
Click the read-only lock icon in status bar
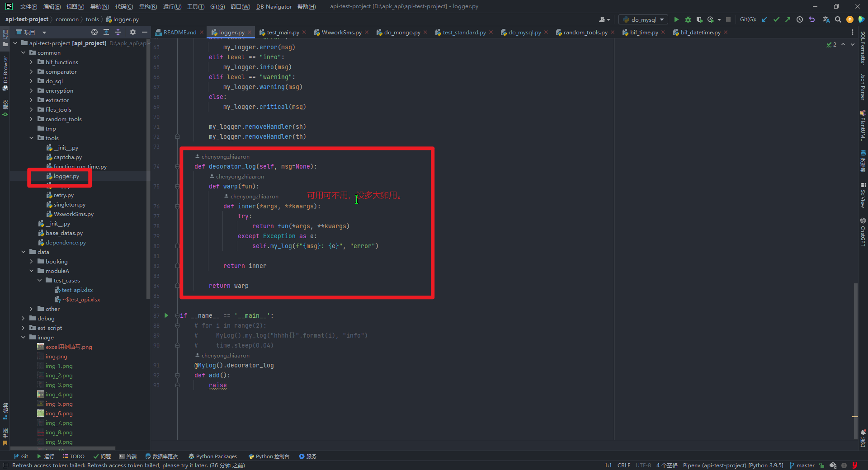coord(821,465)
